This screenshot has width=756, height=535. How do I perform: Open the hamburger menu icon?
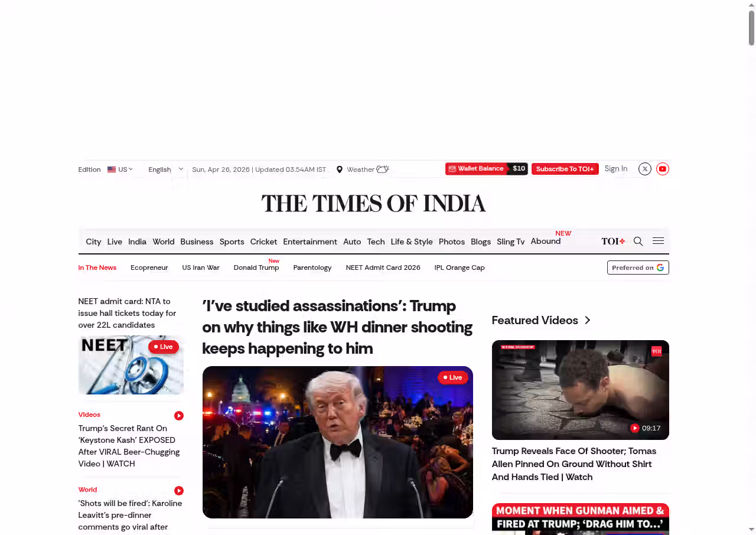(658, 241)
